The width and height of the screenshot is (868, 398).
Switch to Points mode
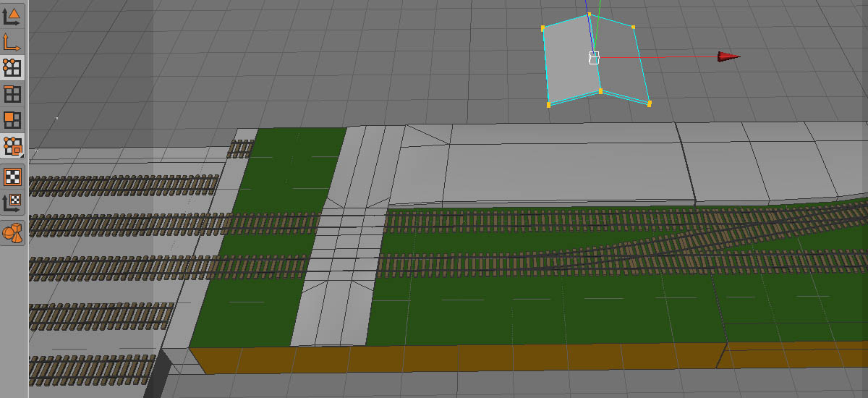point(12,67)
